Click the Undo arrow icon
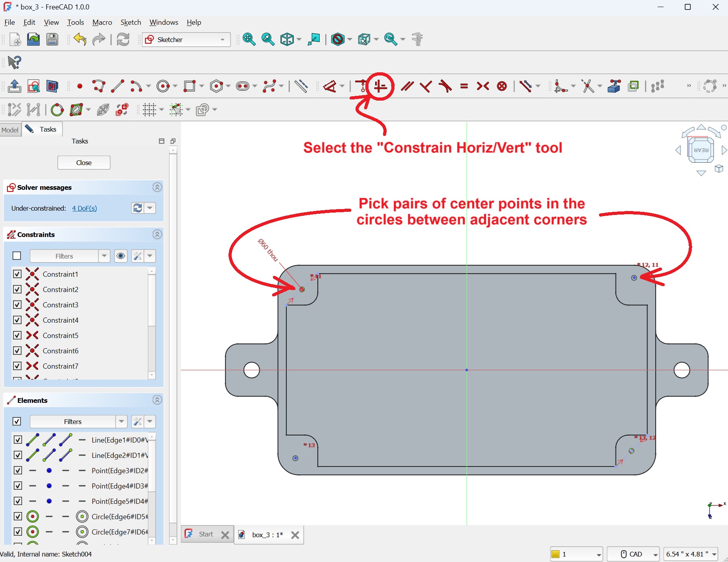728x562 pixels. pos(80,39)
